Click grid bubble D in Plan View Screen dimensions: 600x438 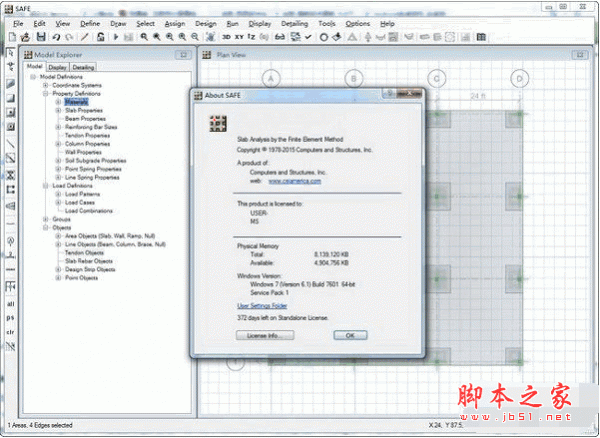(519, 79)
